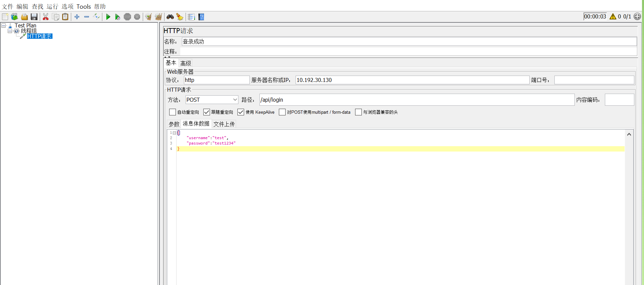Click the Shutdown icon with X
Screen dimensions: 644x285
[137, 17]
